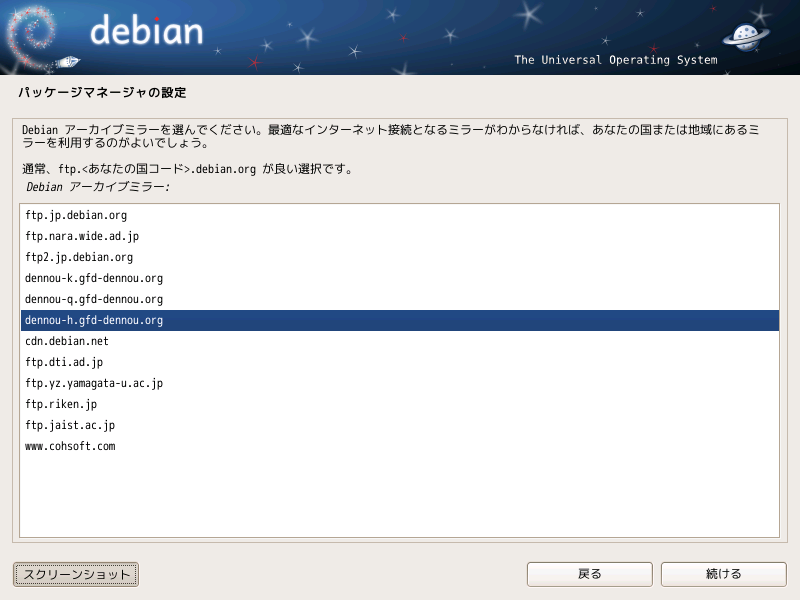Choose ftp.riken.jp mirror
Viewport: 800px width, 600px height.
tap(399, 404)
